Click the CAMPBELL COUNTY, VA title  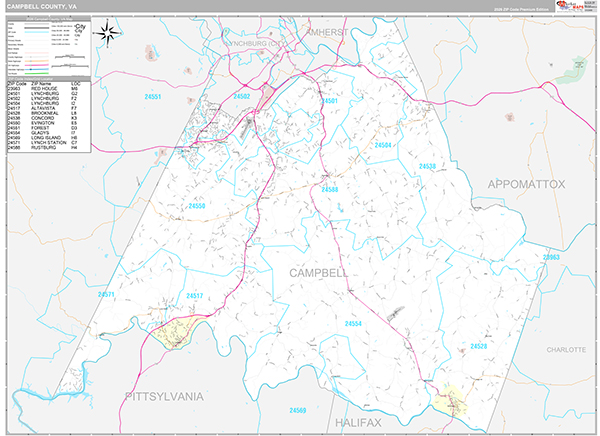pos(42,7)
